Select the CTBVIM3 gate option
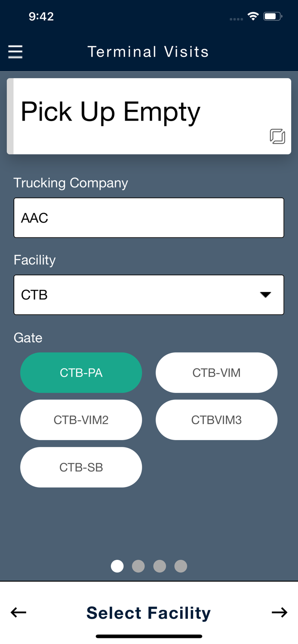 tap(217, 420)
